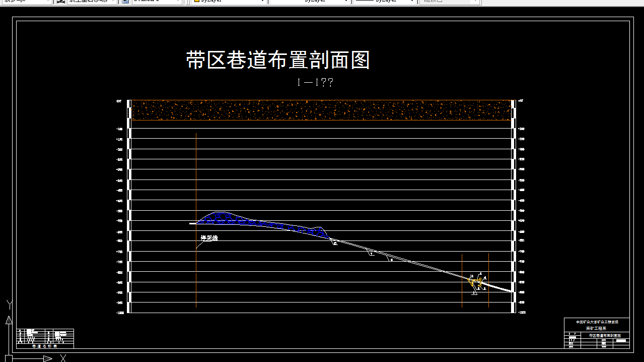Select the 中国矿业大学矿业工程学院 title block text
Screen dimensions: 644x362
point(597,322)
